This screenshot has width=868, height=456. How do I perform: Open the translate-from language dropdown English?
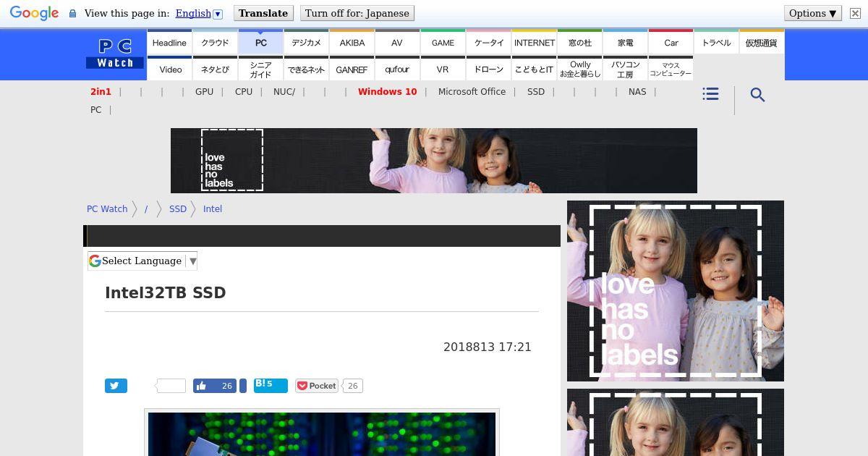[x=199, y=13]
